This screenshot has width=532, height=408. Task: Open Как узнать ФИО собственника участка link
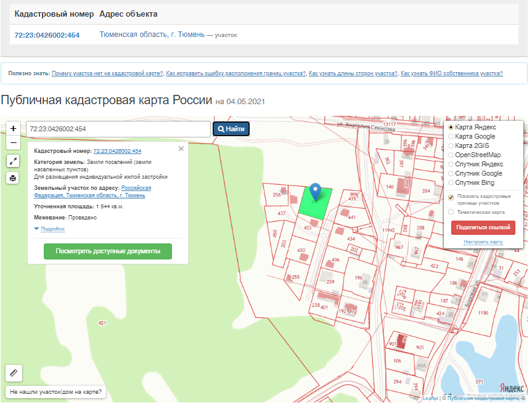pos(452,73)
